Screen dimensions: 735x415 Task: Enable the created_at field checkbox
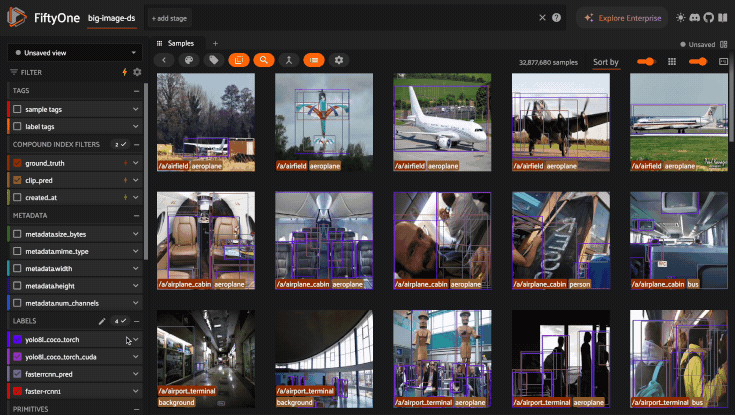point(17,197)
